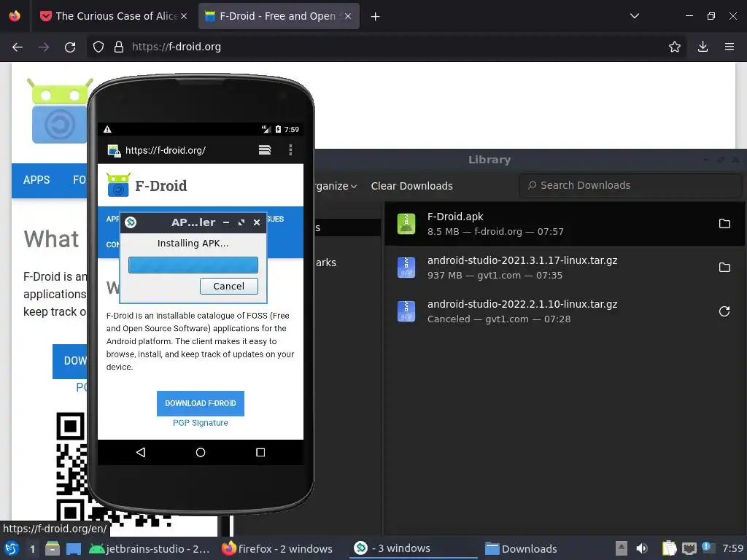Open removable media eject tray icon
This screenshot has height=560, width=747.
tap(622, 548)
